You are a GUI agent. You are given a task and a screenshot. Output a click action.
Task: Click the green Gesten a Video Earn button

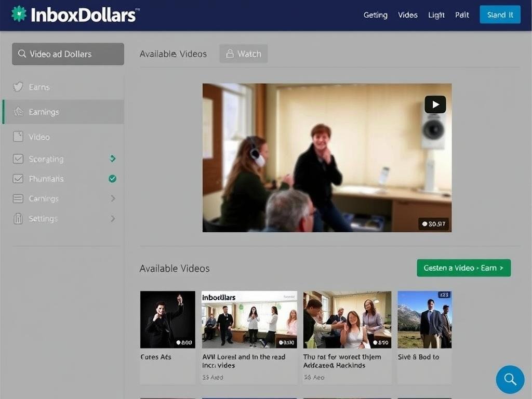tap(463, 268)
